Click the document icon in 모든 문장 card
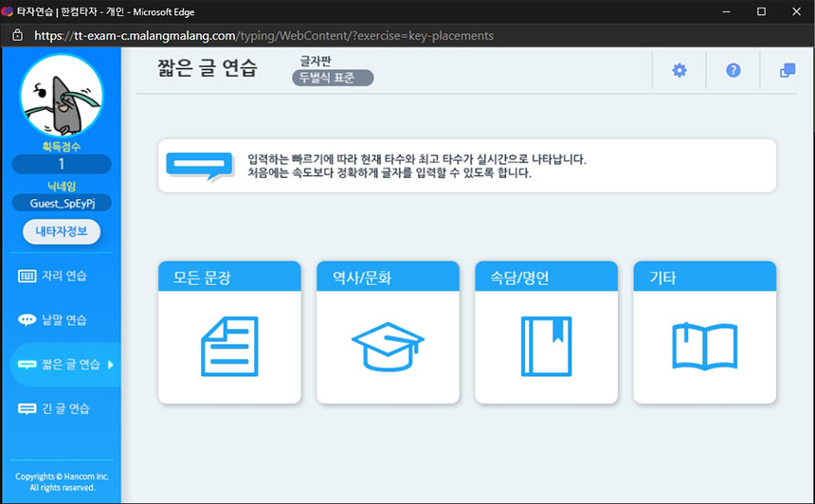This screenshot has width=815, height=504. point(229,346)
